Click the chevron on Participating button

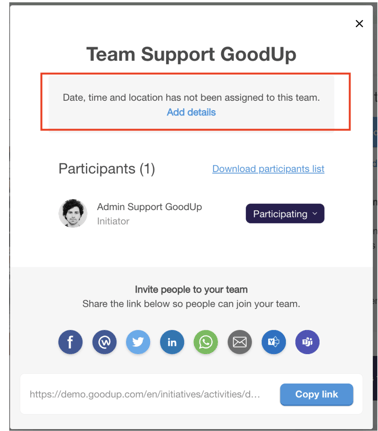pos(315,214)
